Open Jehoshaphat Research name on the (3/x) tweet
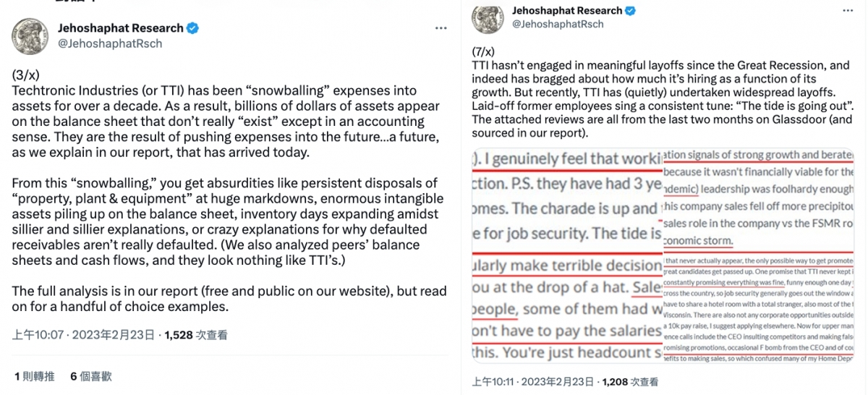868x395 pixels. point(120,28)
